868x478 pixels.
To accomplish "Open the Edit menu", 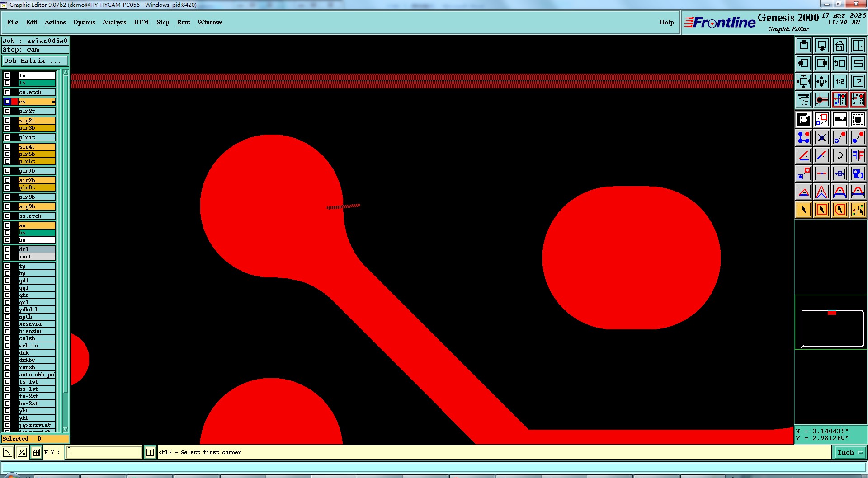I will point(32,22).
